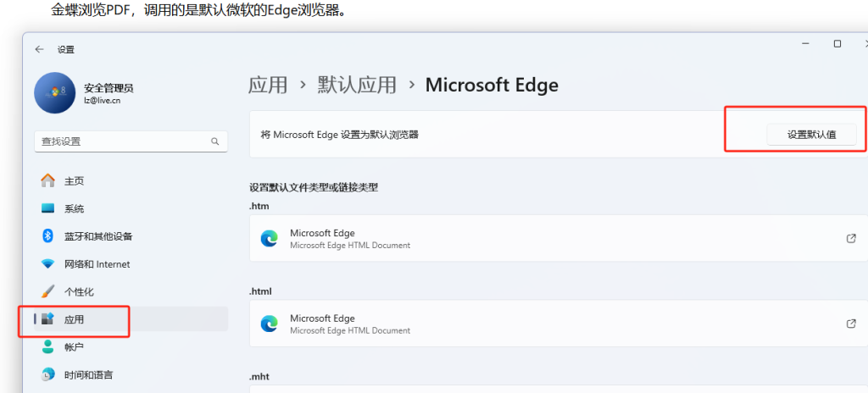
Task: Click the Wi-Fi network icon
Action: 48,264
